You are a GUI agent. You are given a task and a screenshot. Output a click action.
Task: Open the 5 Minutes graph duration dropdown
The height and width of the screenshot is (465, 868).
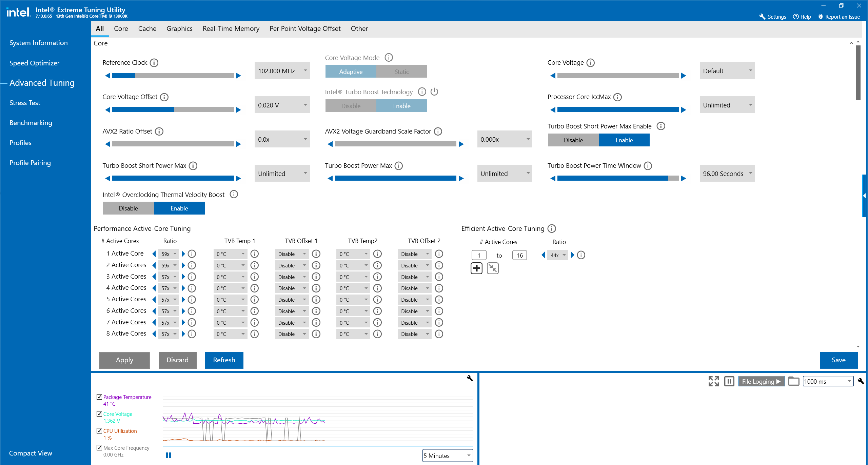[x=448, y=456]
